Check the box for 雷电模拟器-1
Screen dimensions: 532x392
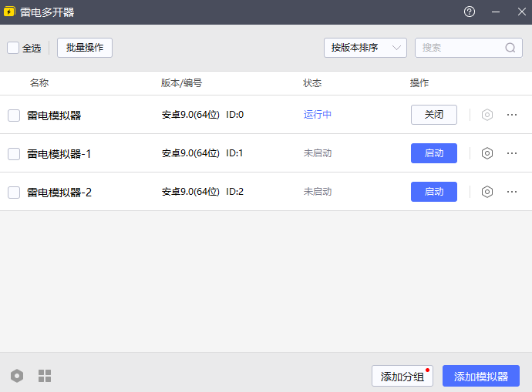14,154
